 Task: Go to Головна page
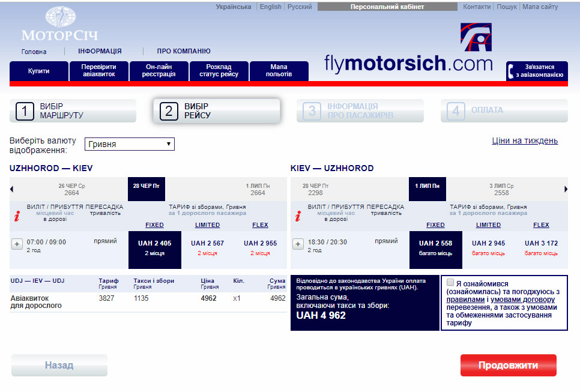coord(34,52)
